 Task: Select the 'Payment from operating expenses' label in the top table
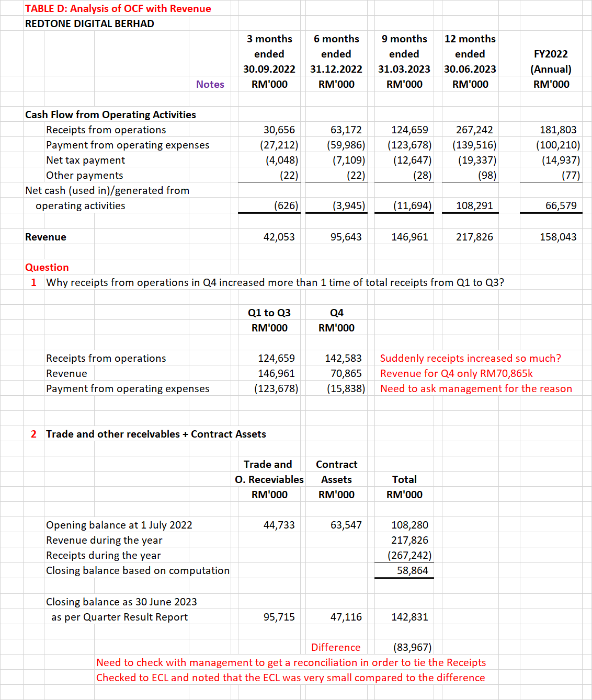tap(128, 145)
